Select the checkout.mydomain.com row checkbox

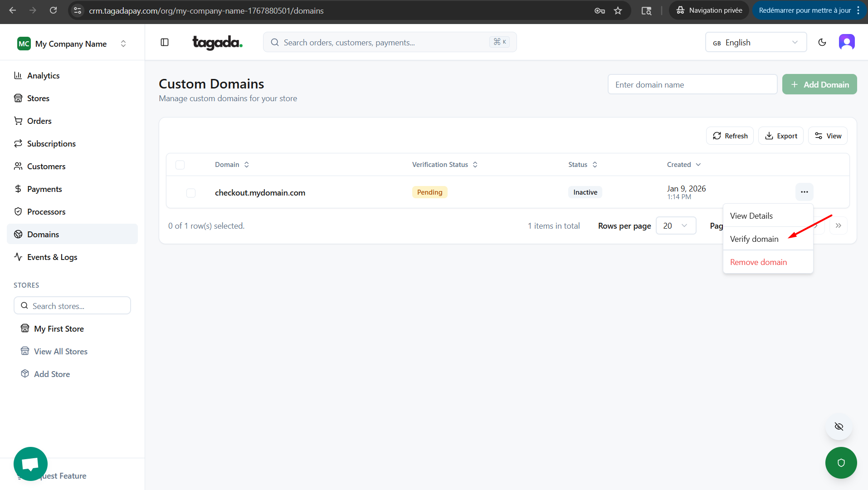(x=191, y=193)
